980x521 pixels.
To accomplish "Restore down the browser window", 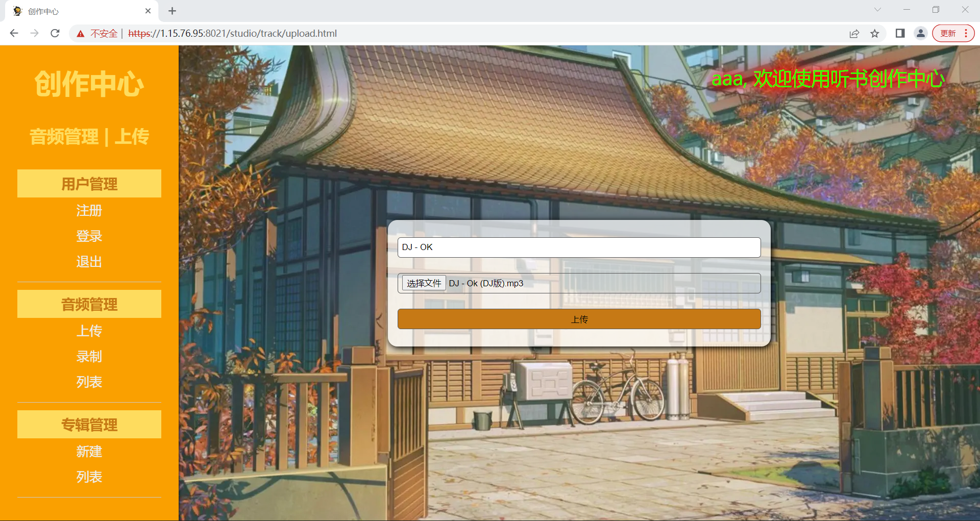I will click(936, 10).
